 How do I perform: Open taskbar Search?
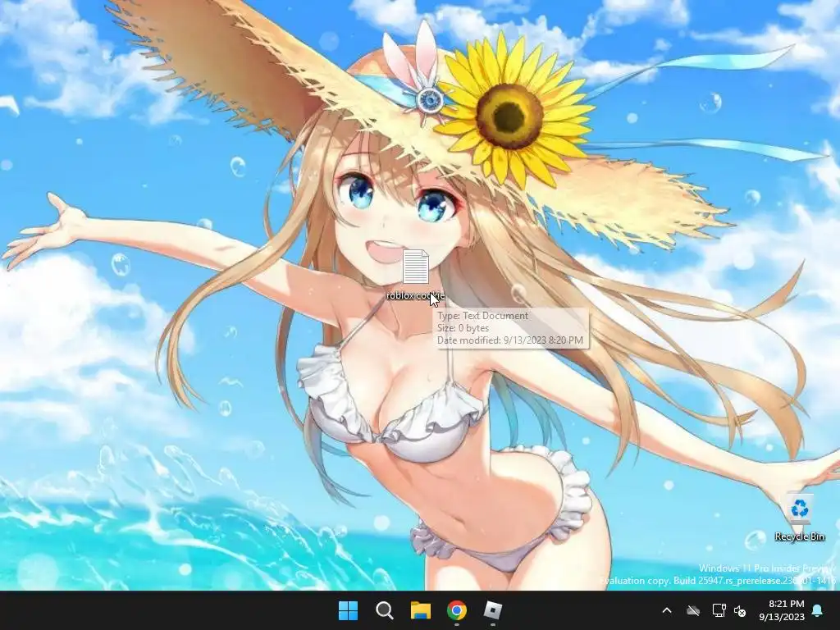(384, 610)
